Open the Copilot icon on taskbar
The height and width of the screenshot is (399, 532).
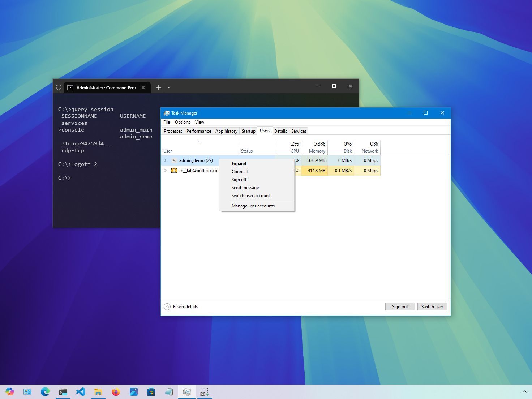tap(10, 392)
